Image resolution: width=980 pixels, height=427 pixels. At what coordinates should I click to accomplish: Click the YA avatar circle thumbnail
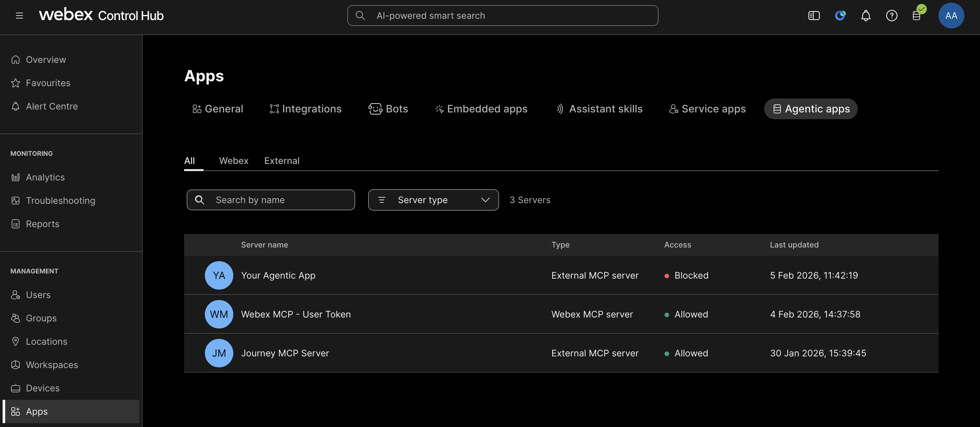click(219, 275)
